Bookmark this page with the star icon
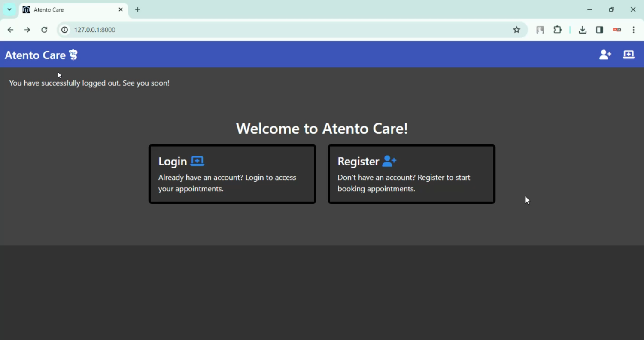The height and width of the screenshot is (340, 644). [516, 30]
